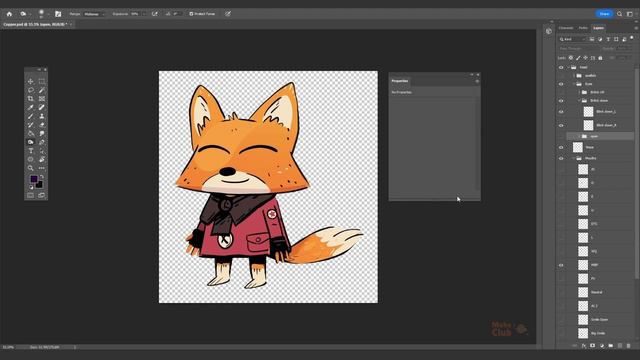Reset default foreground and background colors
This screenshot has height=360, width=640.
[31, 187]
